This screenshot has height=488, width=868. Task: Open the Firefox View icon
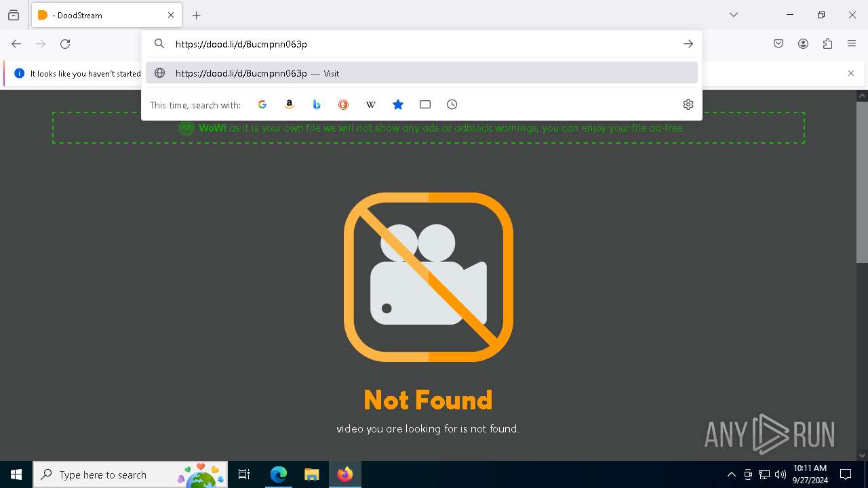click(14, 15)
